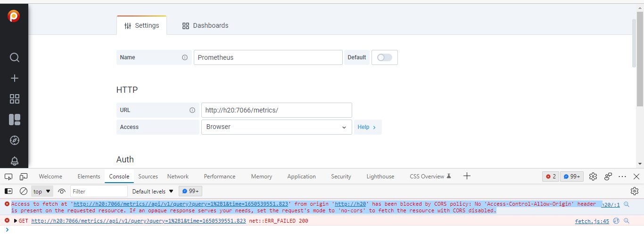Switch to the Settings tab

pos(141,25)
